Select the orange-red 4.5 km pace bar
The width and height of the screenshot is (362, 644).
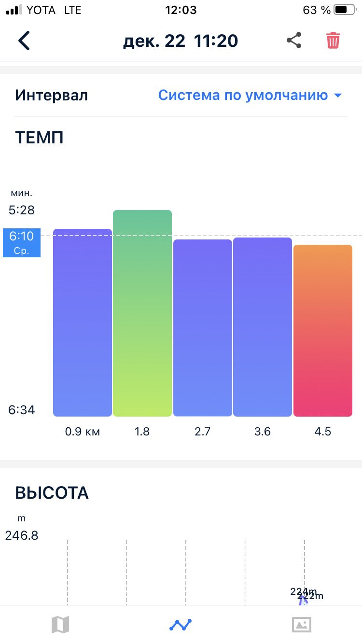coord(323,330)
